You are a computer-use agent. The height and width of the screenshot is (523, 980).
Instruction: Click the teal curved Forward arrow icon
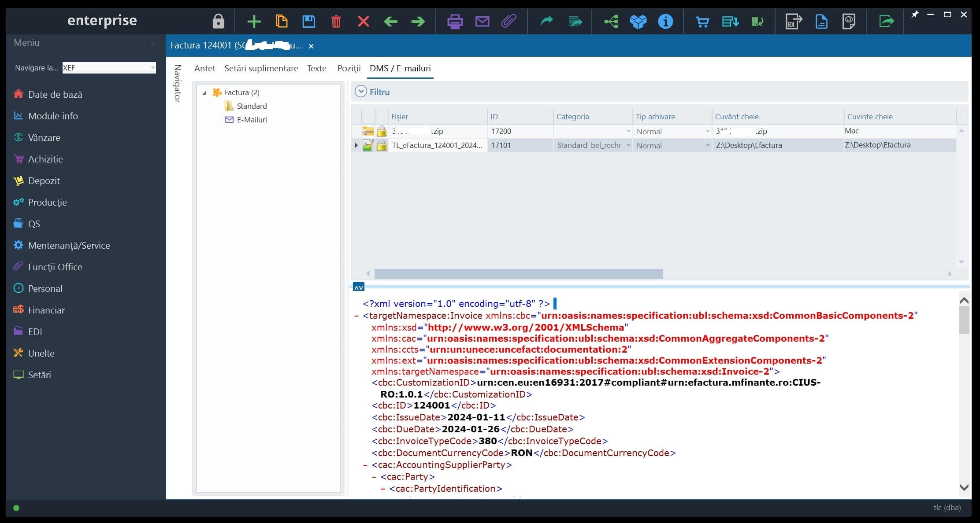click(546, 21)
